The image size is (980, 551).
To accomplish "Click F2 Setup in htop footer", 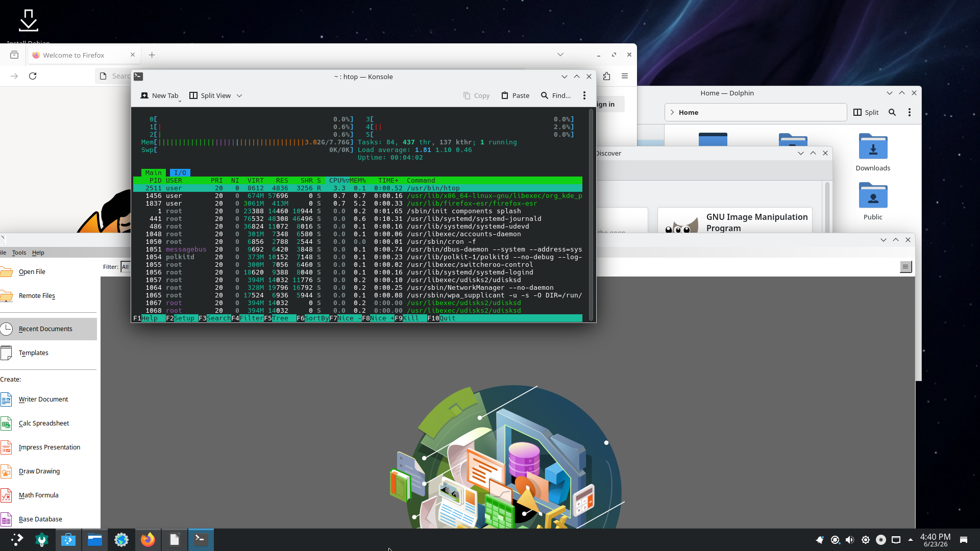I will (181, 318).
